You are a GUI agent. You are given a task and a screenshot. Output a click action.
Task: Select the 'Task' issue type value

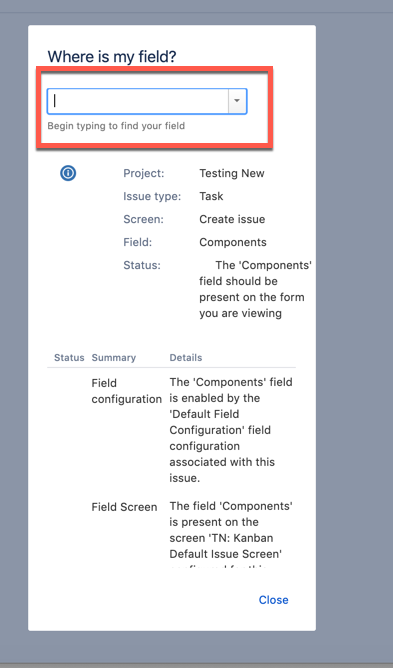click(x=211, y=196)
